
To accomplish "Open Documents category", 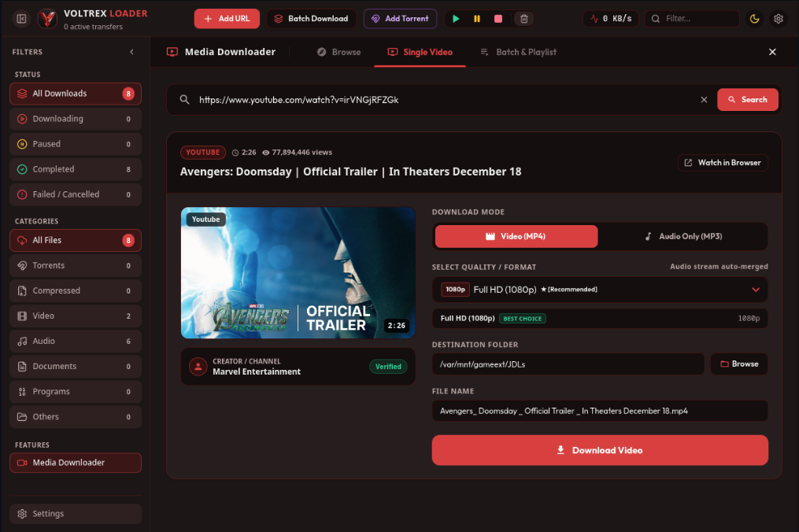I will pyautogui.click(x=76, y=367).
